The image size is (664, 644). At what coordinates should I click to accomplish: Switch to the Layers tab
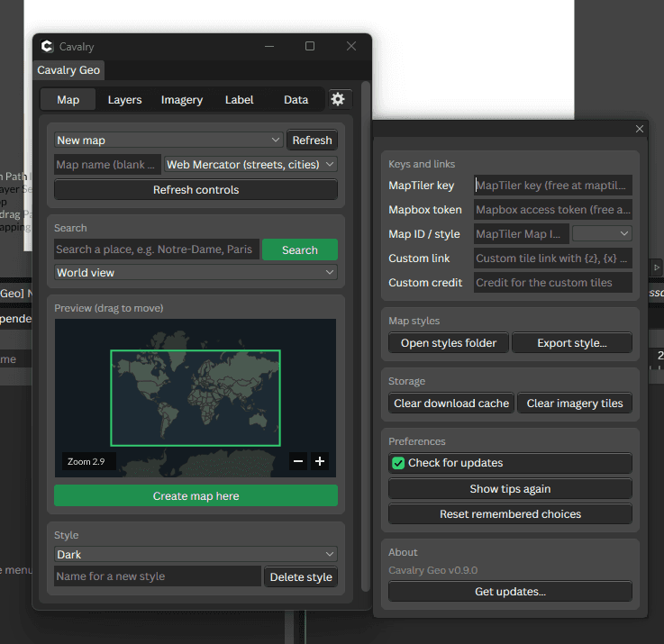[x=124, y=100]
